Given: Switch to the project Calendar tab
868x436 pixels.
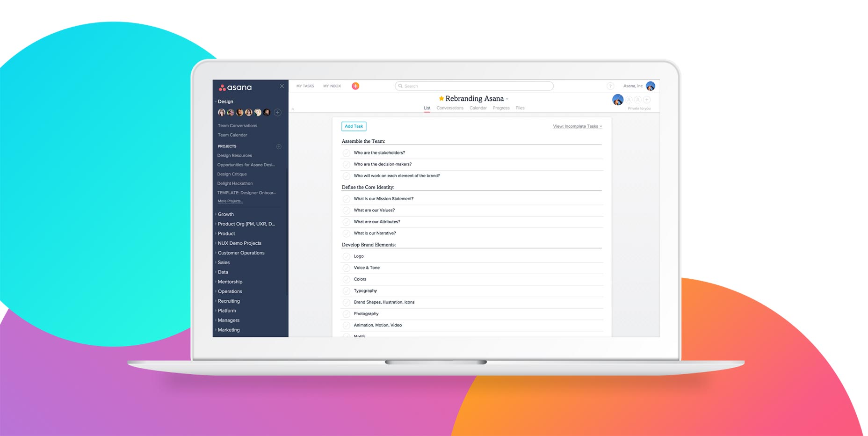Looking at the screenshot, I should point(478,108).
